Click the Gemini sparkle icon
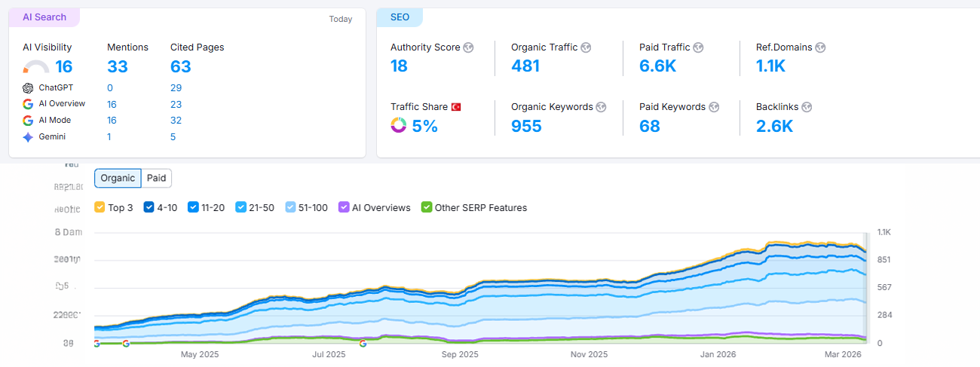The height and width of the screenshot is (367, 980). (x=28, y=137)
